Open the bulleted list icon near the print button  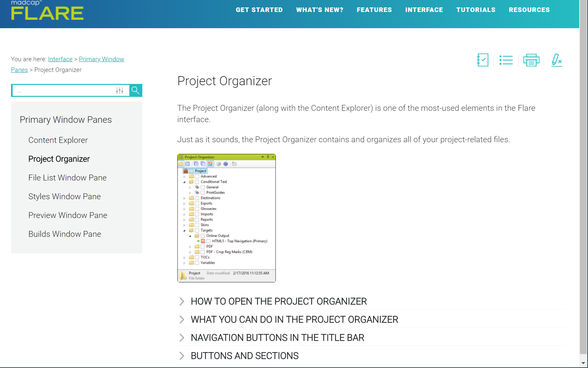pyautogui.click(x=506, y=60)
